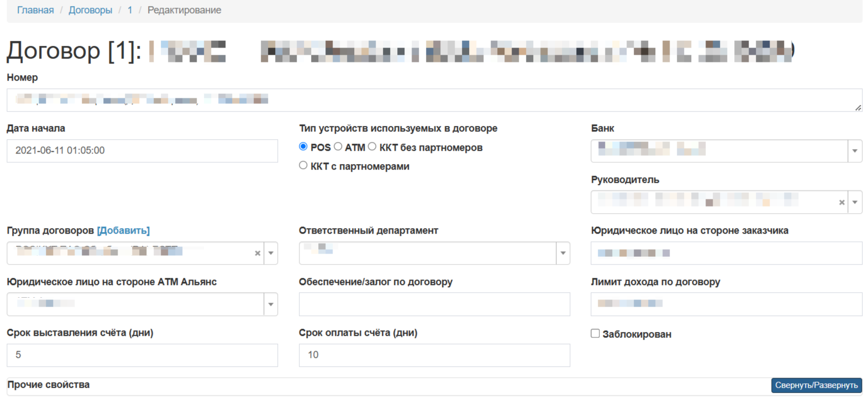868x406 pixels.
Task: Choose ККТ без партномеров option
Action: (x=372, y=147)
